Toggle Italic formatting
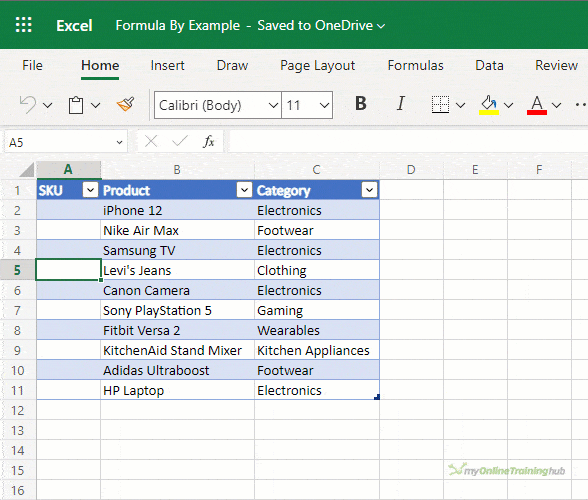588x500 pixels. (400, 103)
